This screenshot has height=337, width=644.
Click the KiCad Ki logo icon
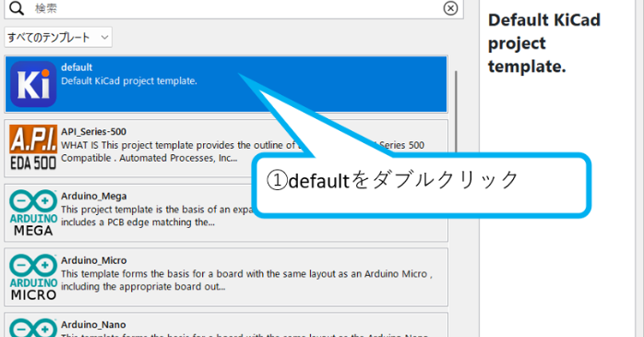point(33,84)
